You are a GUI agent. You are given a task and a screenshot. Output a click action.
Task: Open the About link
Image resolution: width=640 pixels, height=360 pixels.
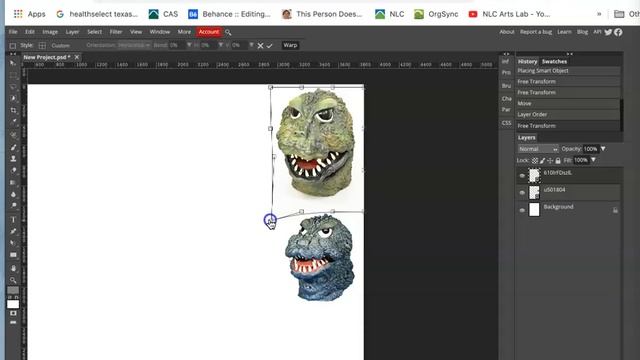pos(507,32)
